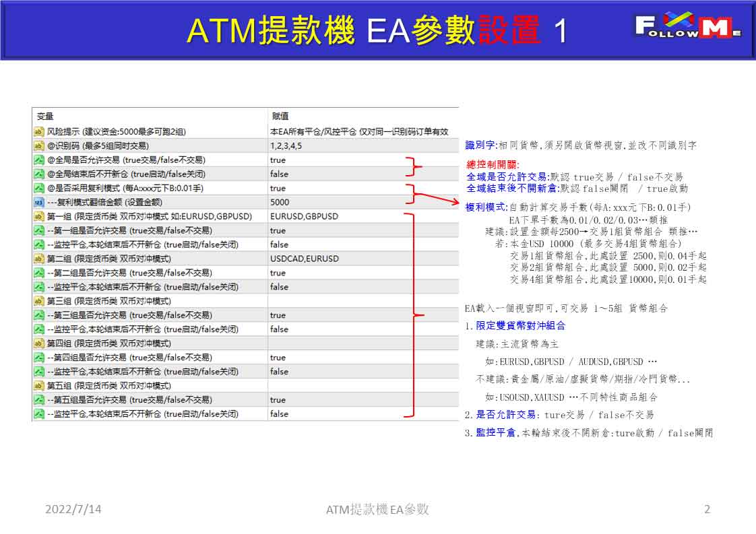The height and width of the screenshot is (534, 756).
Task: Select the 第五组 (限定货币类 双币对冲模式) label
Action: click(x=108, y=386)
